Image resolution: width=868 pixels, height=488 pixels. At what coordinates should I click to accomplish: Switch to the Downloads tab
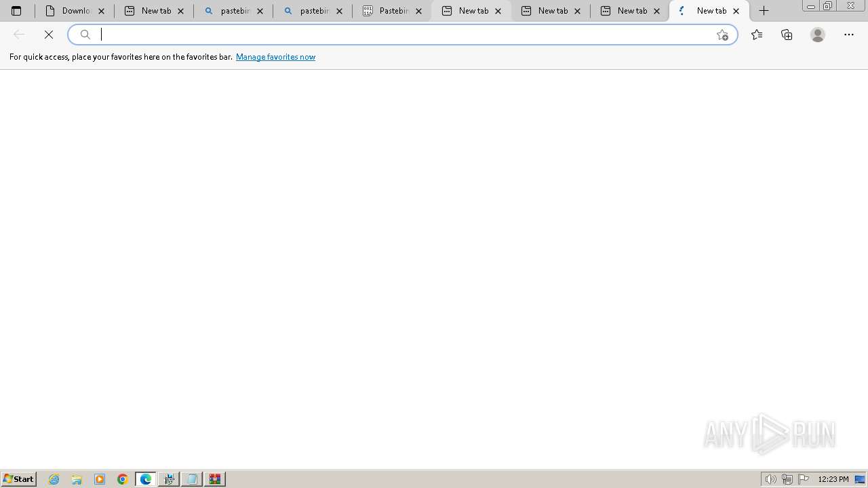click(74, 11)
